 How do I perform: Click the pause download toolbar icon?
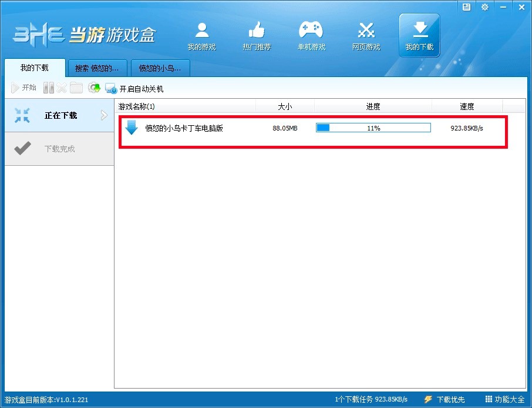(49, 88)
